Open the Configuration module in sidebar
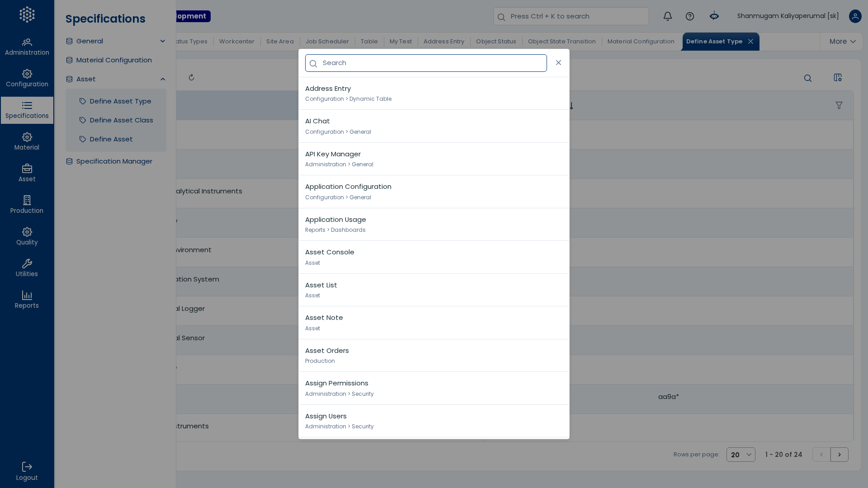This screenshot has width=868, height=488. (27, 79)
